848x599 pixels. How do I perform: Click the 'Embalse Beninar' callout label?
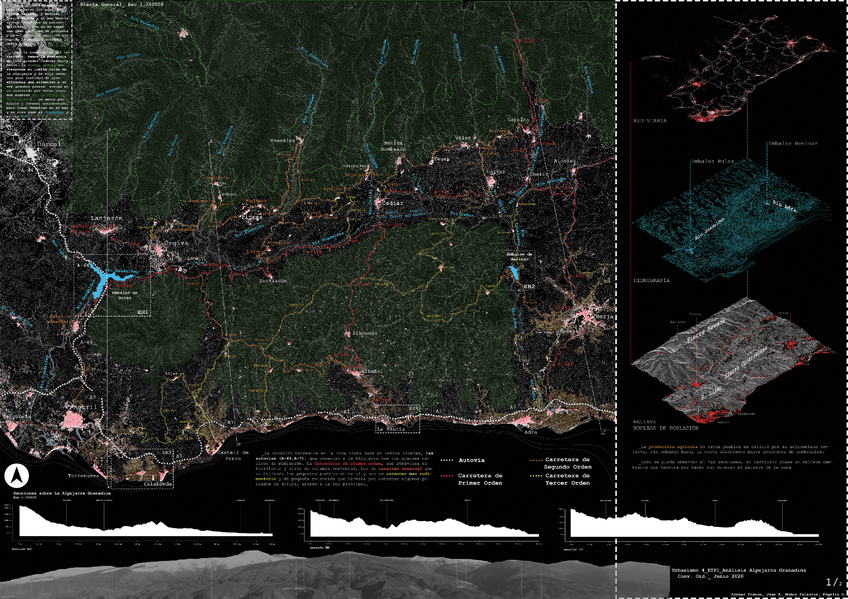click(x=793, y=143)
